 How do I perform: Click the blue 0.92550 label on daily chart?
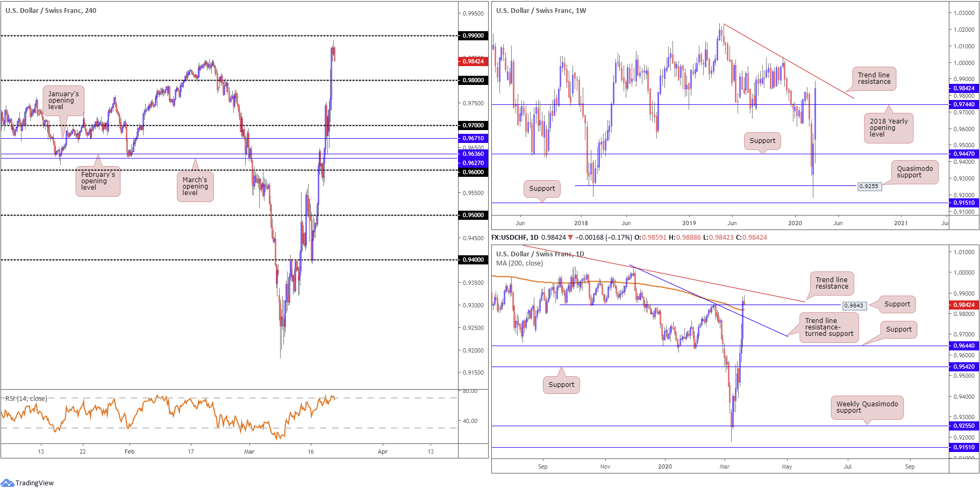(964, 426)
